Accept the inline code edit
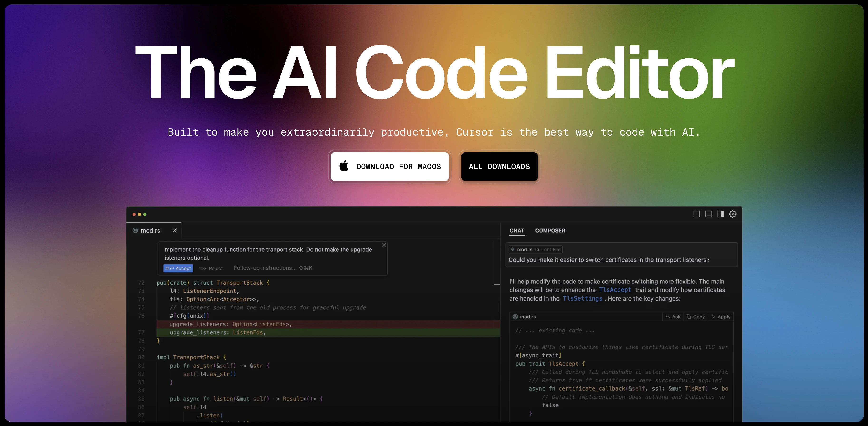The height and width of the screenshot is (426, 868). 178,268
